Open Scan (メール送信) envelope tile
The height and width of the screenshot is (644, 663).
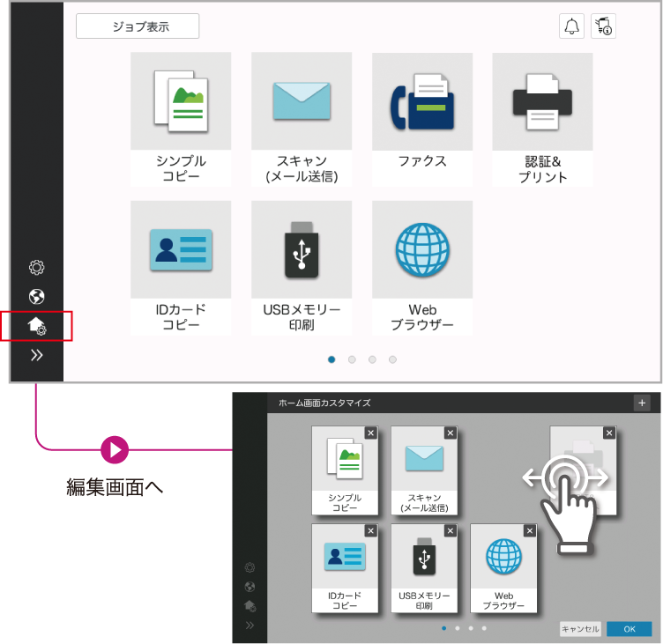pos(302,118)
